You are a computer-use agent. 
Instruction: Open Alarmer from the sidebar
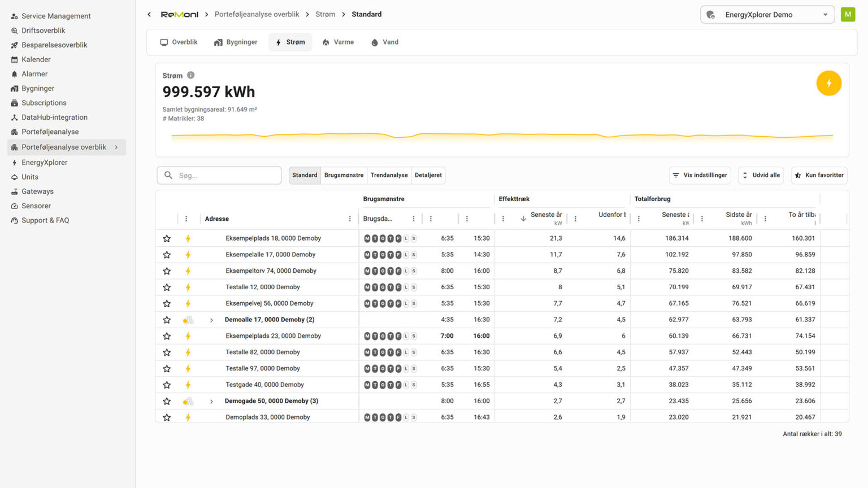pos(34,74)
